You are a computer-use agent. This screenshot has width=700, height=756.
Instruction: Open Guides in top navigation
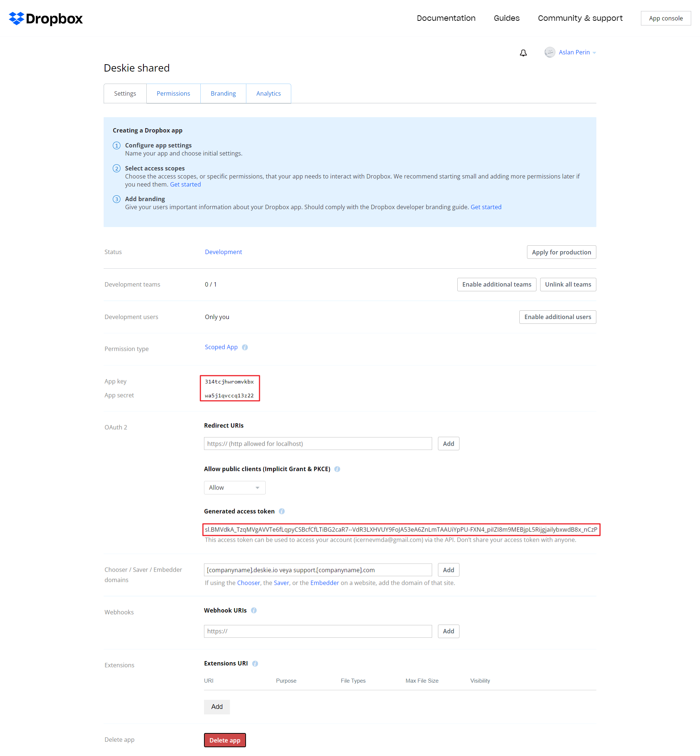507,18
